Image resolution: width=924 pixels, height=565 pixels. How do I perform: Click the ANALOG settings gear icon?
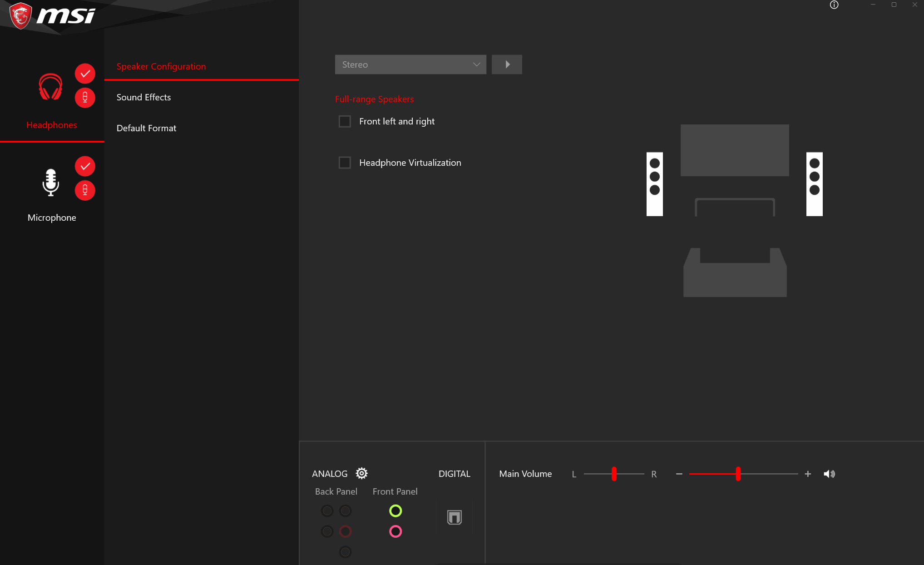pos(361,473)
